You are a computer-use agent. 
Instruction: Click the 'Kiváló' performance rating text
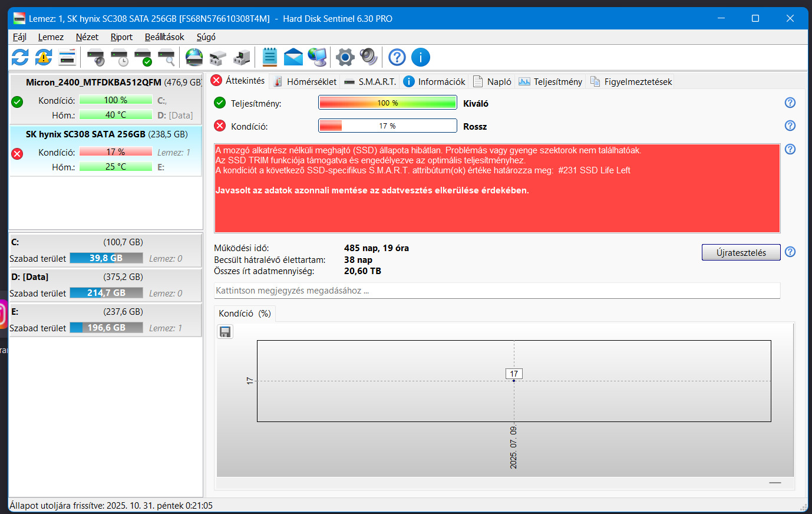476,104
